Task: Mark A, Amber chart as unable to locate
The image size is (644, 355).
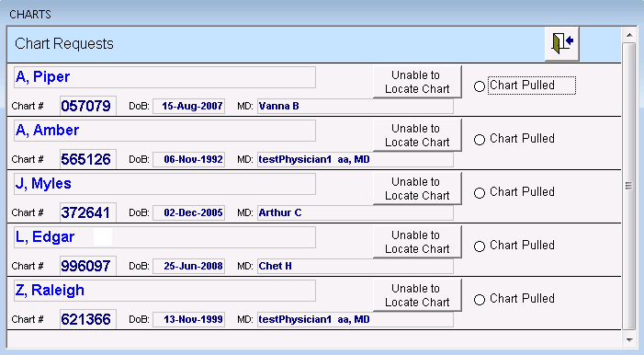Action: (417, 135)
